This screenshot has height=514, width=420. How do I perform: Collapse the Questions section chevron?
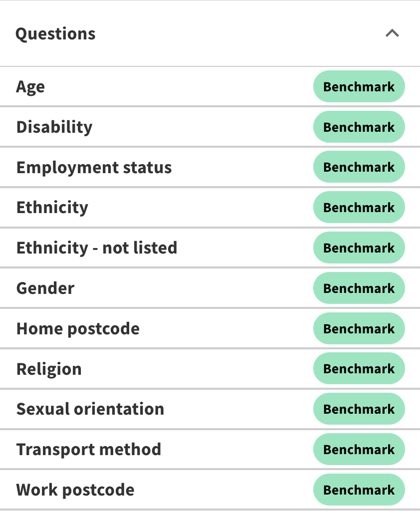(x=392, y=34)
